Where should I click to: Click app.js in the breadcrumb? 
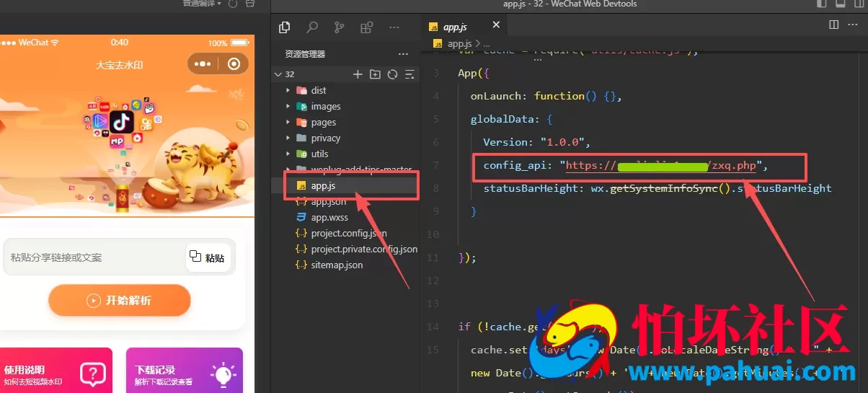pos(461,43)
